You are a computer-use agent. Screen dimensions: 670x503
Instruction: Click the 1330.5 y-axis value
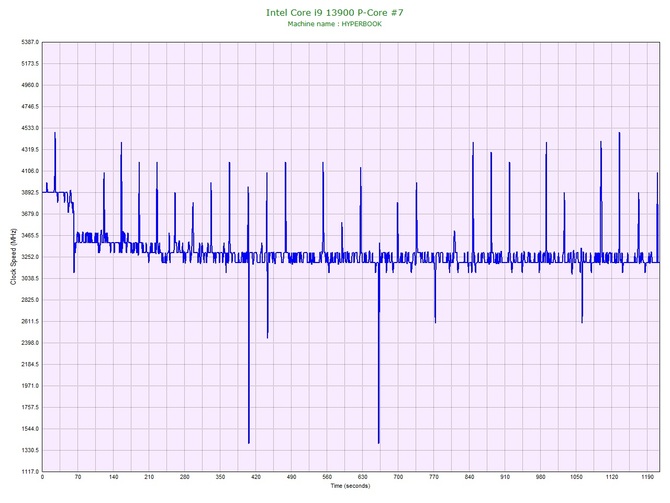pyautogui.click(x=30, y=450)
